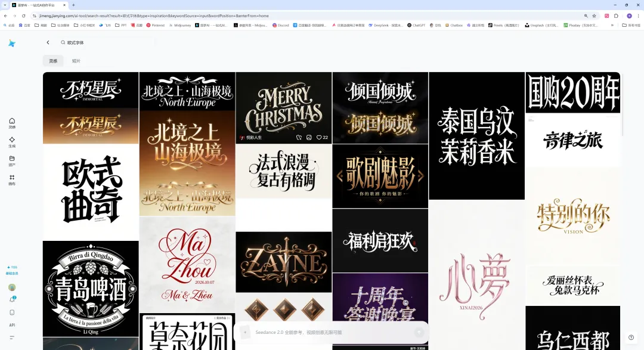The image size is (644, 350).
Task: Select the 灵感 tab
Action: coord(53,61)
